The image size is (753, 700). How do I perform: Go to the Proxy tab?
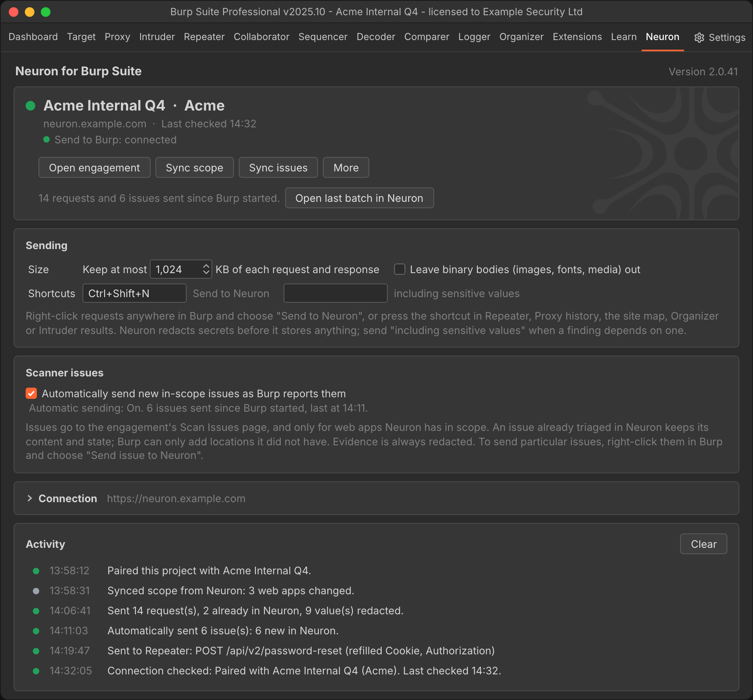click(x=117, y=37)
